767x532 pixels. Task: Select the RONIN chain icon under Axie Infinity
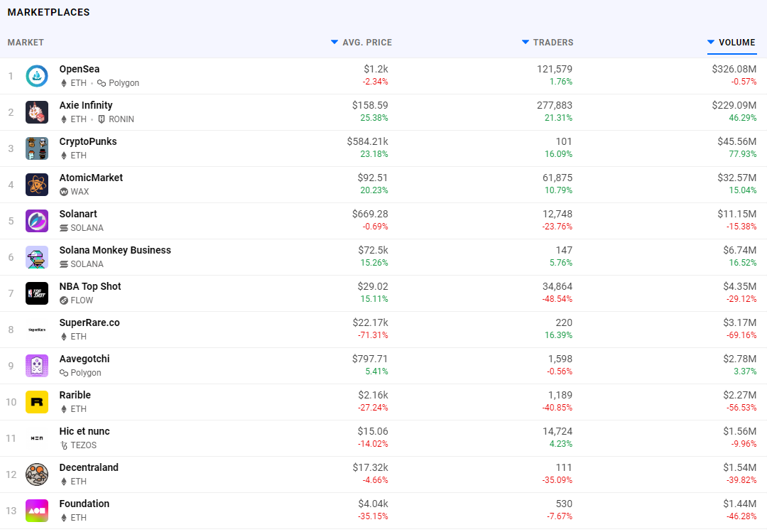click(102, 119)
